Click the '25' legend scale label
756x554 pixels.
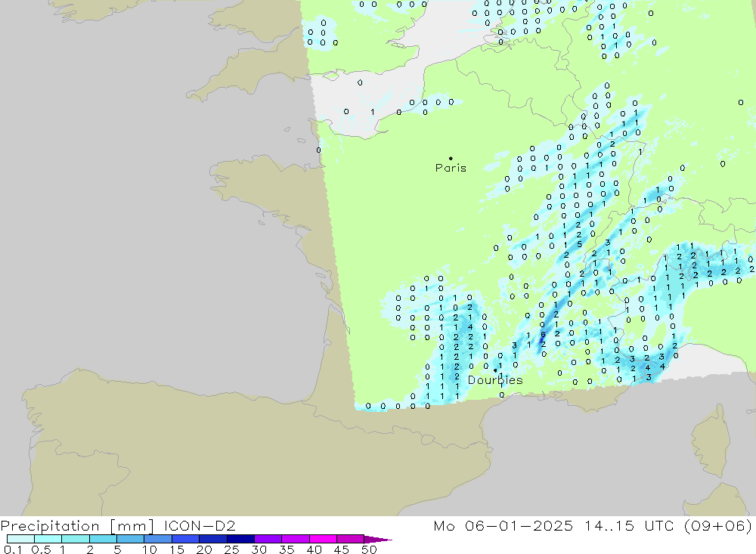click(231, 549)
